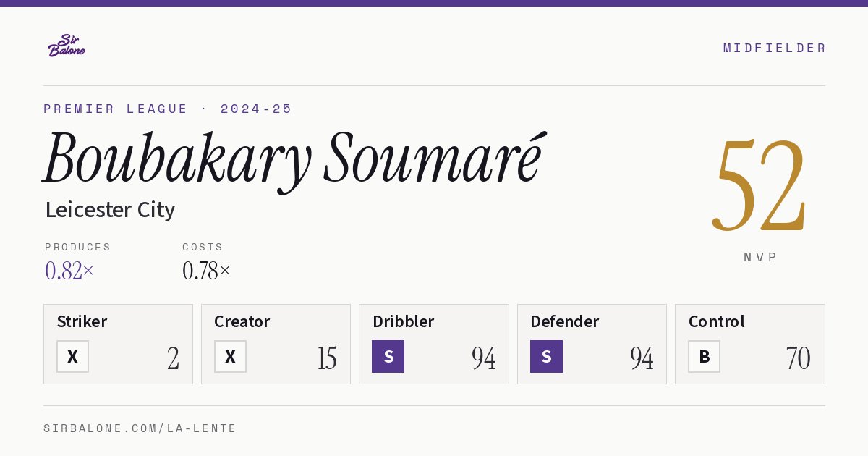Click the club name Leicester City
This screenshot has width=868, height=456.
(110, 210)
